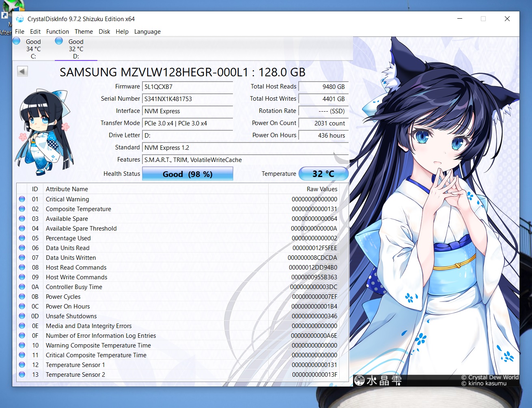532x408 pixels.
Task: Click the Serial Number field
Action: 187,99
